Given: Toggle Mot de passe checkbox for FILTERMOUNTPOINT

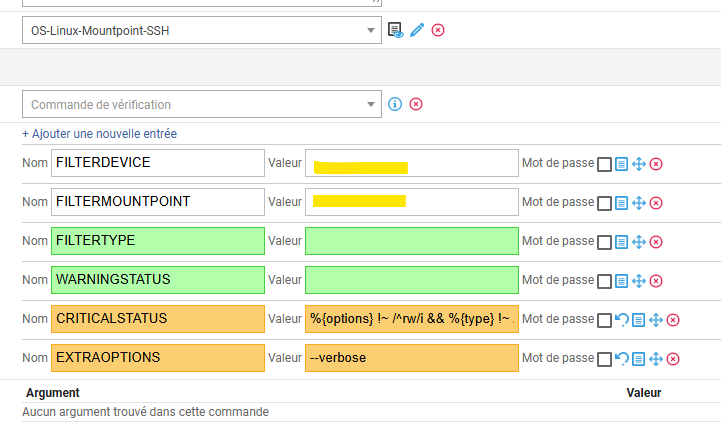Looking at the screenshot, I should tap(604, 203).
